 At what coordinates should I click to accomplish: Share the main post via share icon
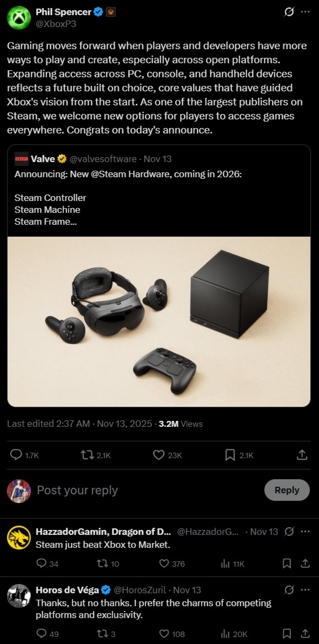click(x=302, y=455)
